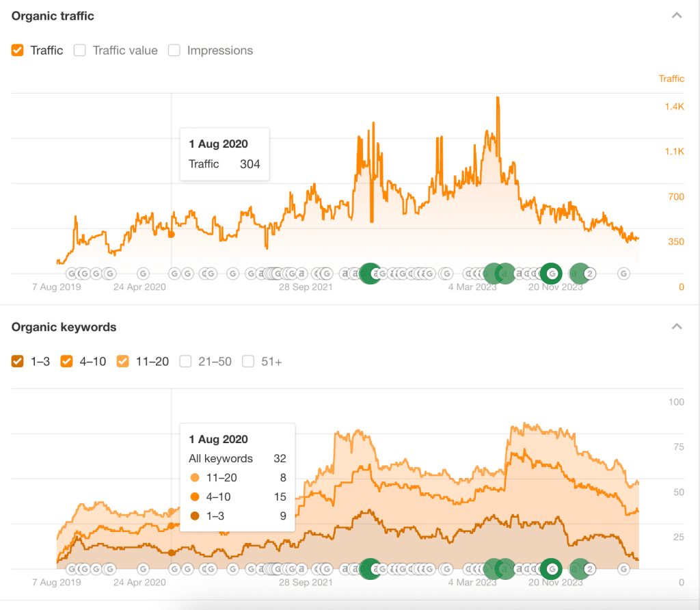Click the last G marker on the keywords timeline
700x610 pixels.
[623, 568]
